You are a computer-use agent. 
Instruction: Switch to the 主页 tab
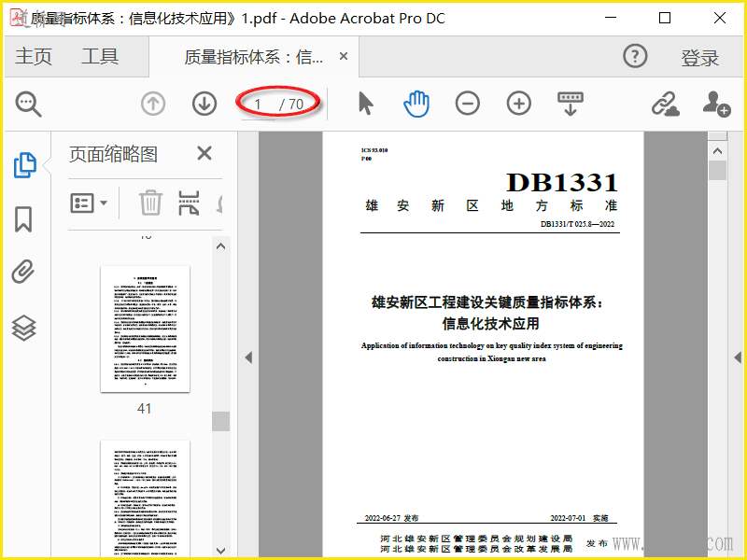point(34,56)
